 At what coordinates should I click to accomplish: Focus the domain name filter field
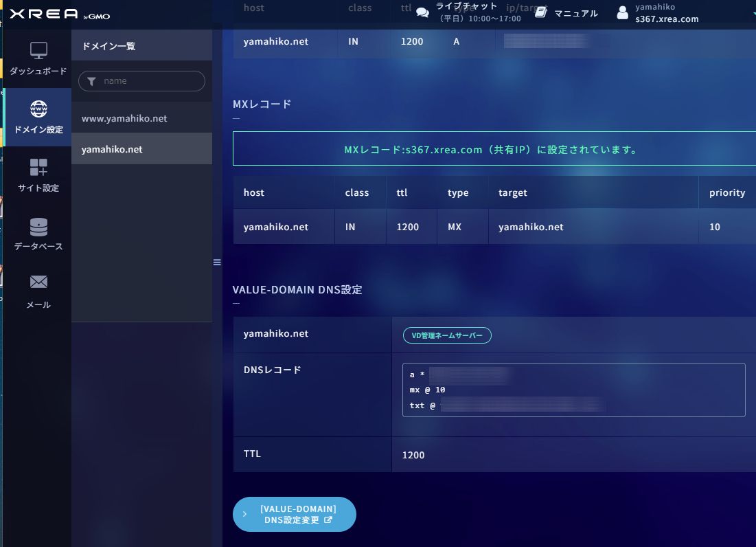click(x=141, y=81)
